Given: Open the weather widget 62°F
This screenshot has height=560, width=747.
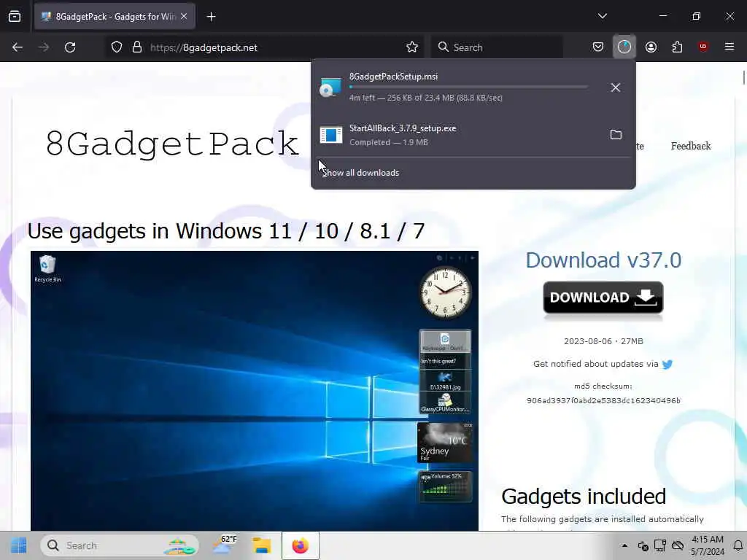Looking at the screenshot, I should (x=225, y=545).
